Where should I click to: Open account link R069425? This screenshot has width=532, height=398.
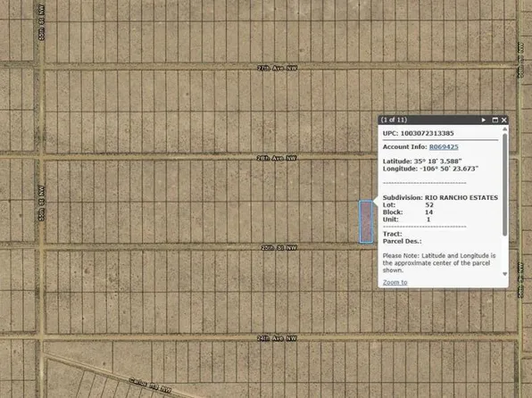click(x=444, y=147)
